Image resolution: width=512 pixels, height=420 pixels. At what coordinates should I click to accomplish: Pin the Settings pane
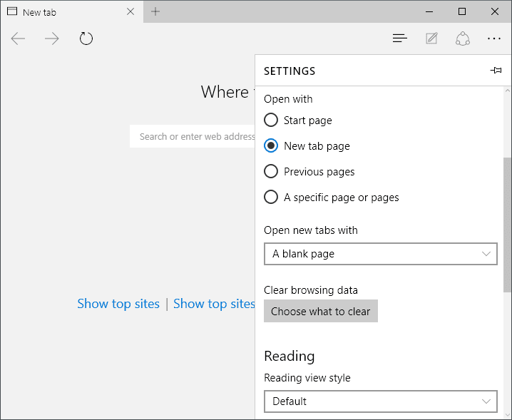(496, 70)
